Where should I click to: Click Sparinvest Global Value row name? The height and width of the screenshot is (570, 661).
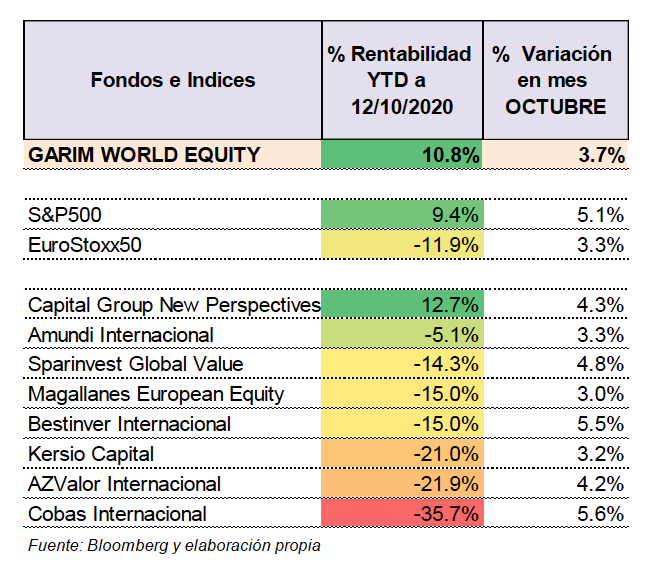click(x=135, y=364)
